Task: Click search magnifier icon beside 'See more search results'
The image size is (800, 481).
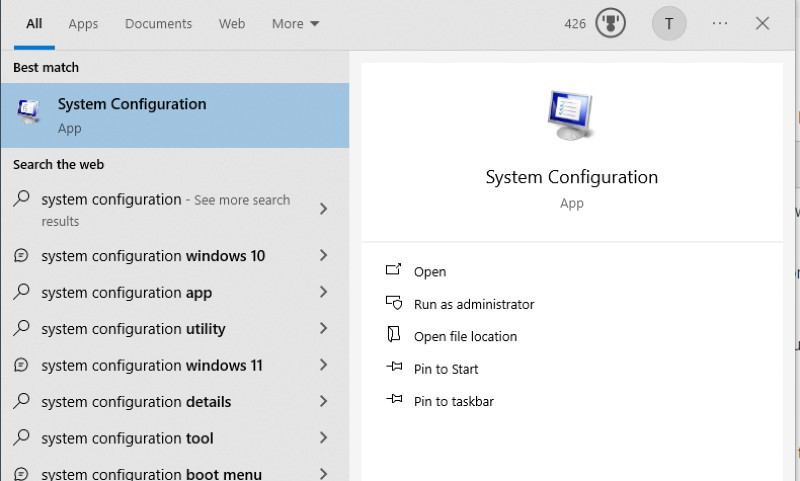Action: coord(21,198)
